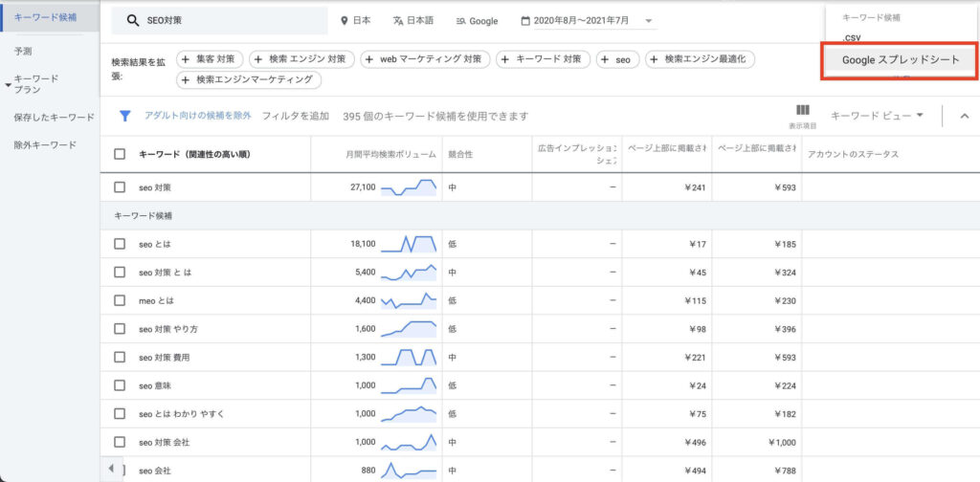Add the 検索エンジン最適化 chip
This screenshot has width=980, height=482.
click(700, 59)
